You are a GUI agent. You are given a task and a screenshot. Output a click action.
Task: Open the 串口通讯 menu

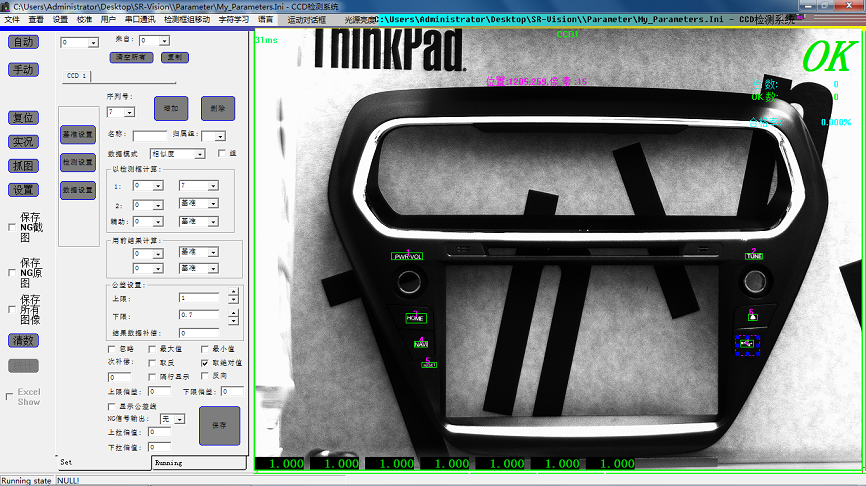pyautogui.click(x=139, y=19)
